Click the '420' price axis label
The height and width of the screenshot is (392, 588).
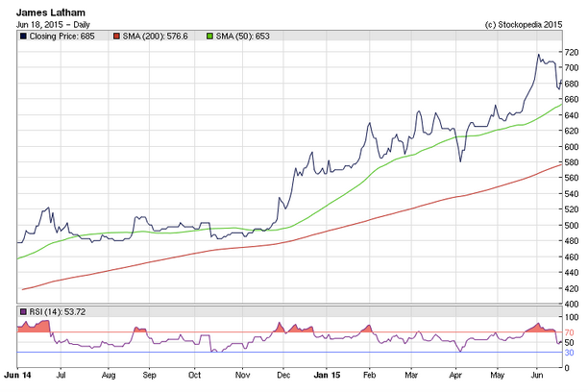(572, 288)
